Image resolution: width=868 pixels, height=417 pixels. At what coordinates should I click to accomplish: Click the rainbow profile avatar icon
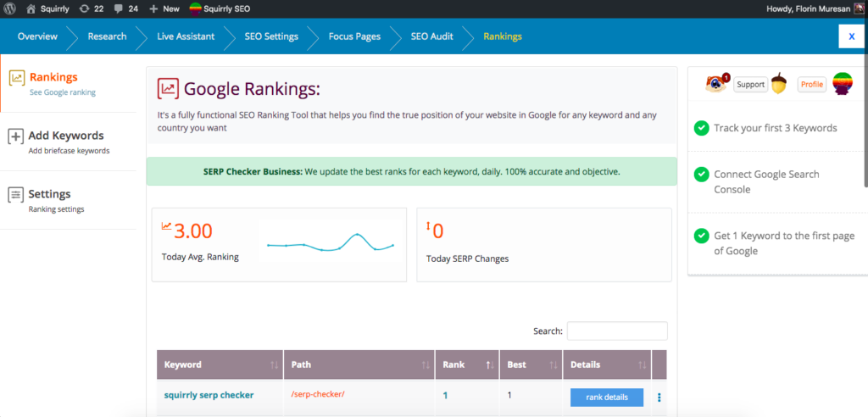(842, 84)
